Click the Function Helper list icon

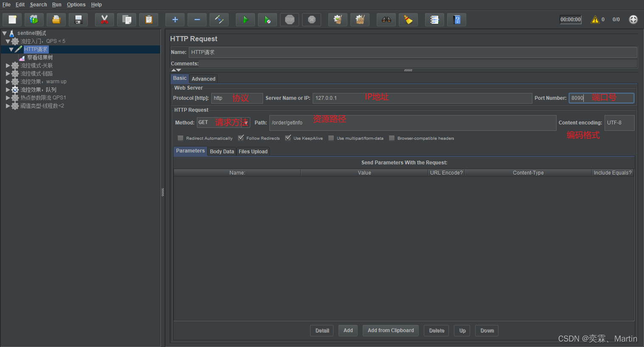(x=434, y=20)
